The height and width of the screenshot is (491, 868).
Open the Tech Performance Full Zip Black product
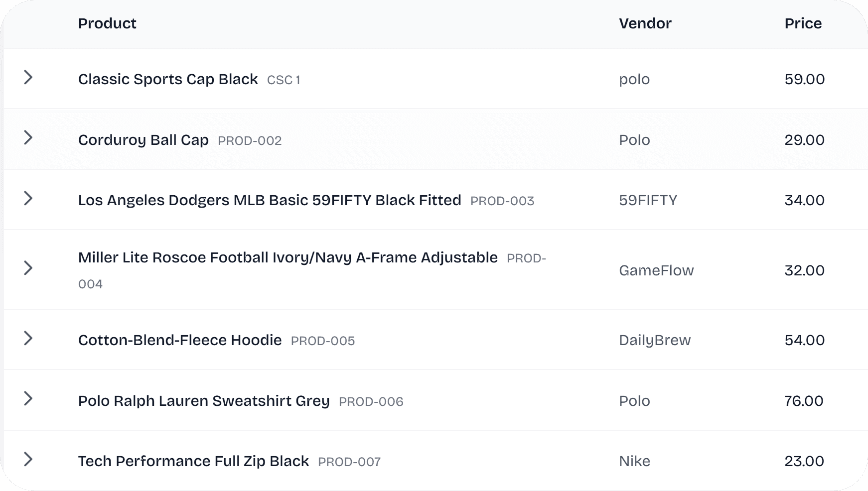tap(193, 461)
